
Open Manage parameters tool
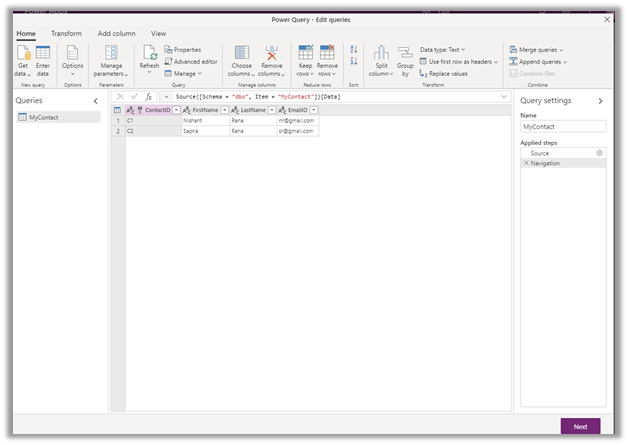click(111, 55)
